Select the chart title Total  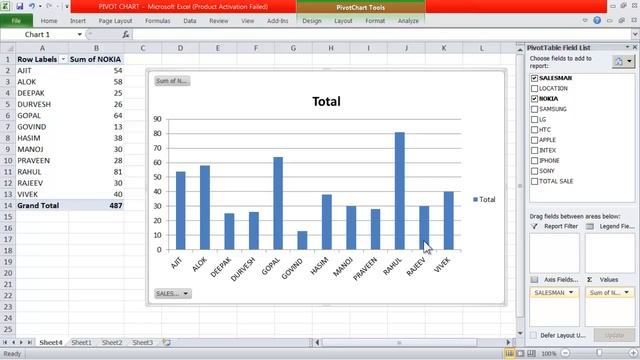(326, 101)
